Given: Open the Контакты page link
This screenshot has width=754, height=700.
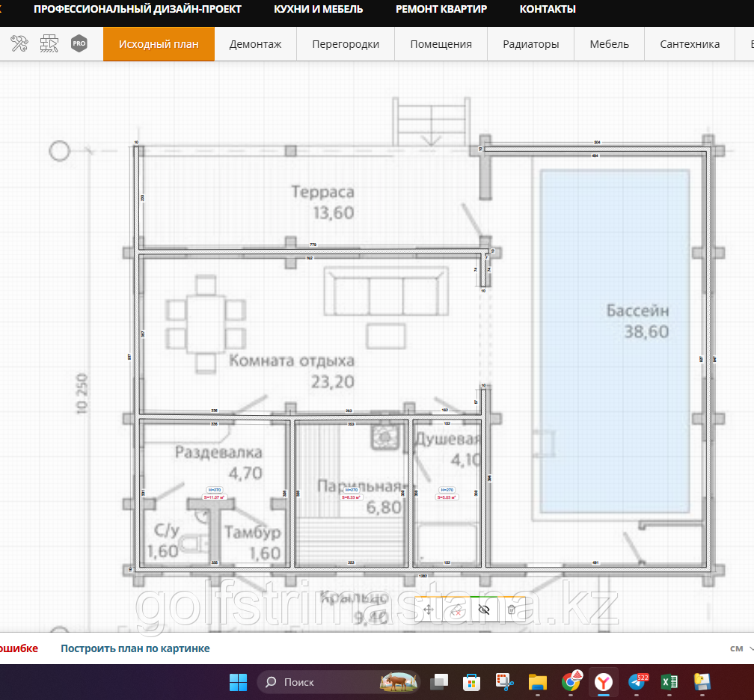Looking at the screenshot, I should [x=548, y=9].
